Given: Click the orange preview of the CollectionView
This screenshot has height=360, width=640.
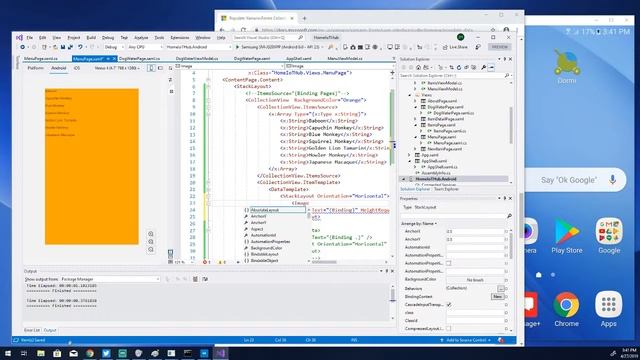Looking at the screenshot, I should click(91, 167).
